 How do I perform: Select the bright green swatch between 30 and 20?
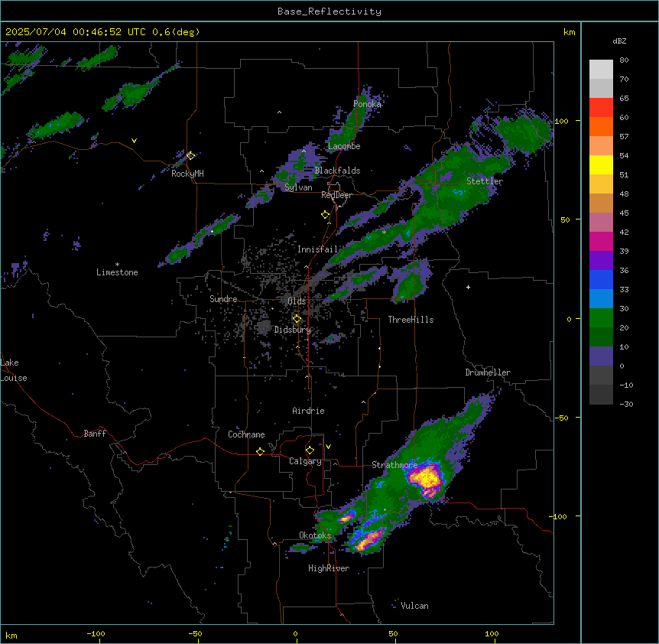click(x=601, y=318)
